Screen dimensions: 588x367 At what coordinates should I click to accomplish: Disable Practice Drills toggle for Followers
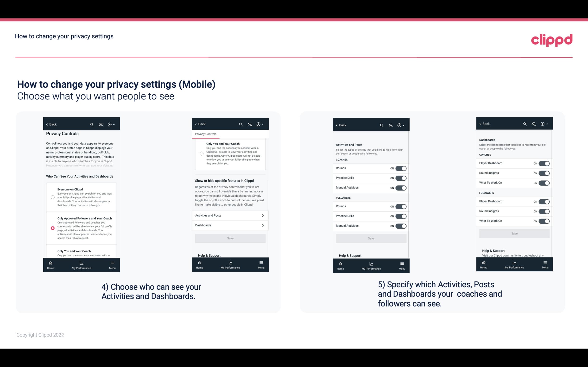[x=401, y=216]
